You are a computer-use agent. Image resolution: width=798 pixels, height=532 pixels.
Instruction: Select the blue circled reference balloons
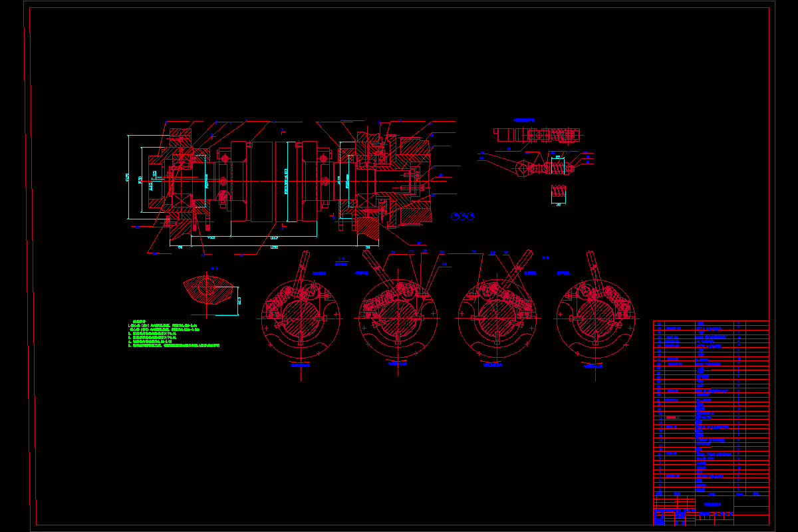coord(463,216)
